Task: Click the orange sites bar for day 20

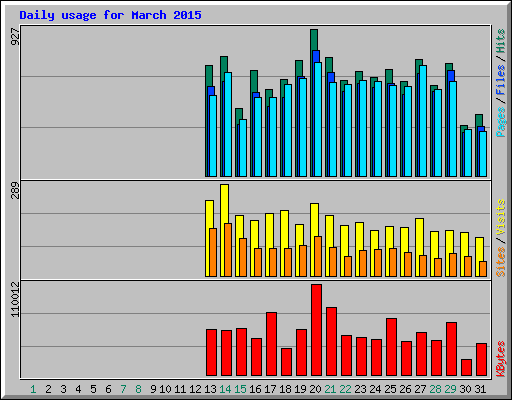Action: [318, 256]
